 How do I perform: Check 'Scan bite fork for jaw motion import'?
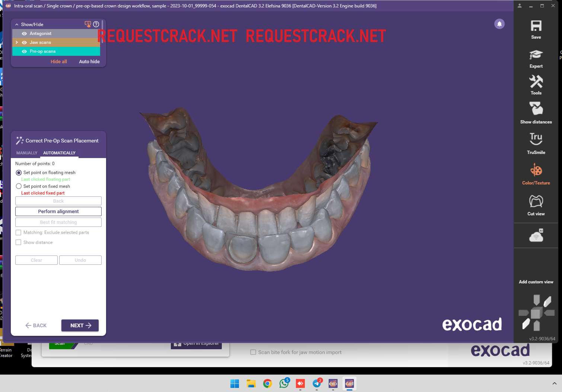point(253,352)
